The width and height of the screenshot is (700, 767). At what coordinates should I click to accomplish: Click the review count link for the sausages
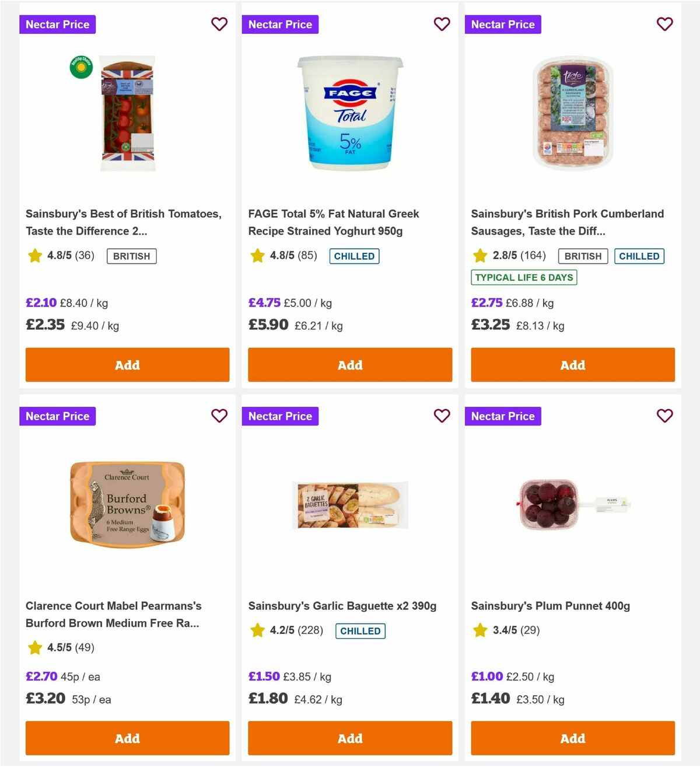(x=533, y=256)
